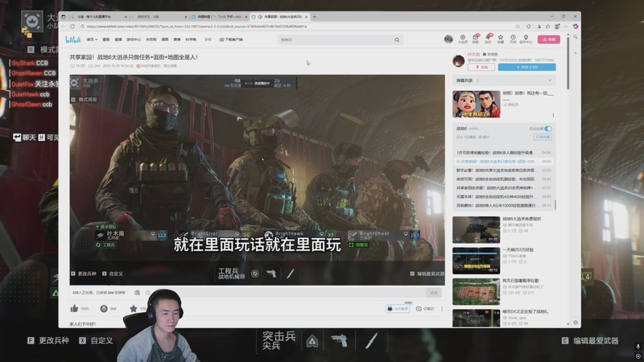Open recommended video 战地6大逃杀免费现状 thumbnail
Screen dimensions: 644x362
477,230
